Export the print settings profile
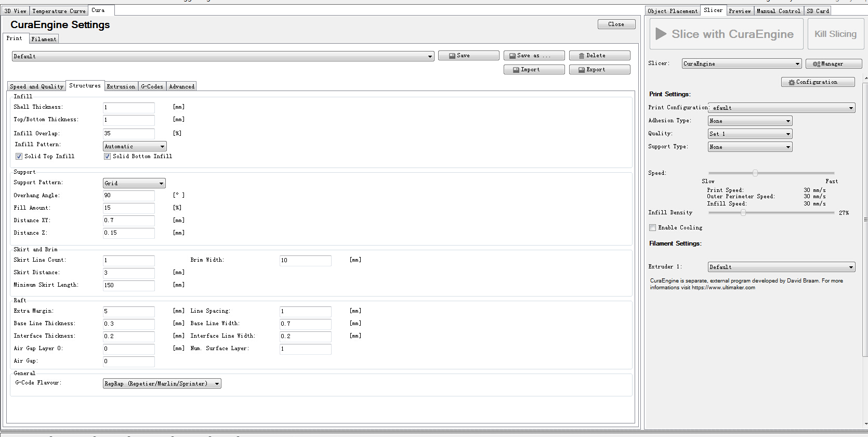868x437 pixels. pos(599,70)
